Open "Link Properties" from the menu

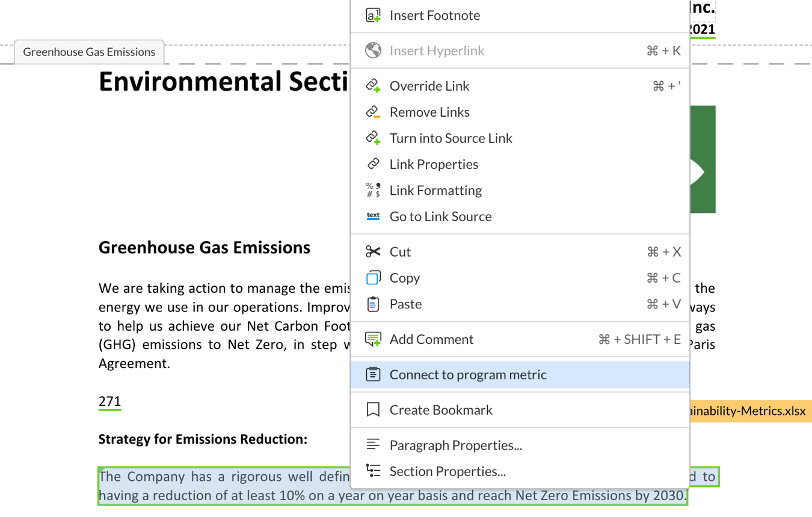click(434, 164)
